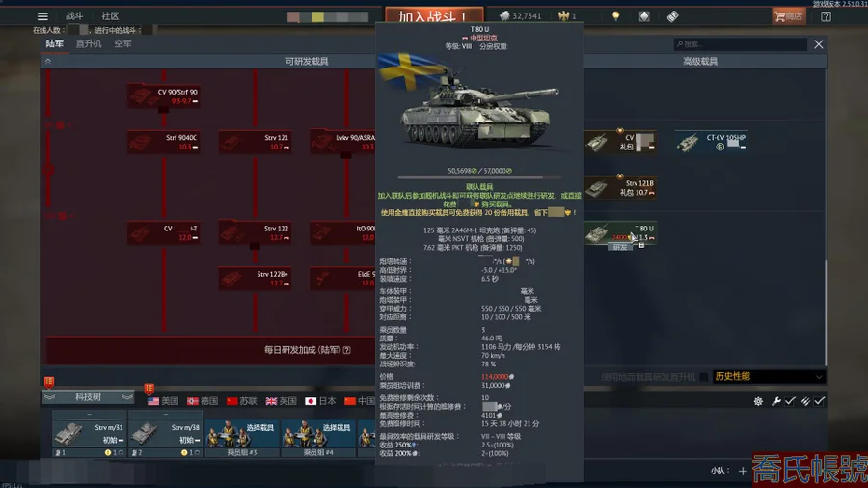Screen dimensions: 868x488
Task: Open the hamburger main menu
Action: [42, 16]
